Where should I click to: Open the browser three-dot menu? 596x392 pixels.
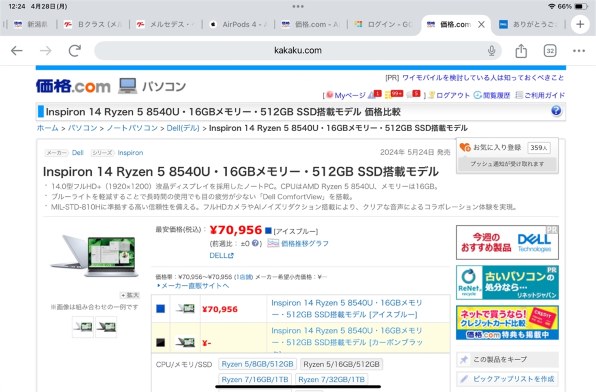pos(579,51)
